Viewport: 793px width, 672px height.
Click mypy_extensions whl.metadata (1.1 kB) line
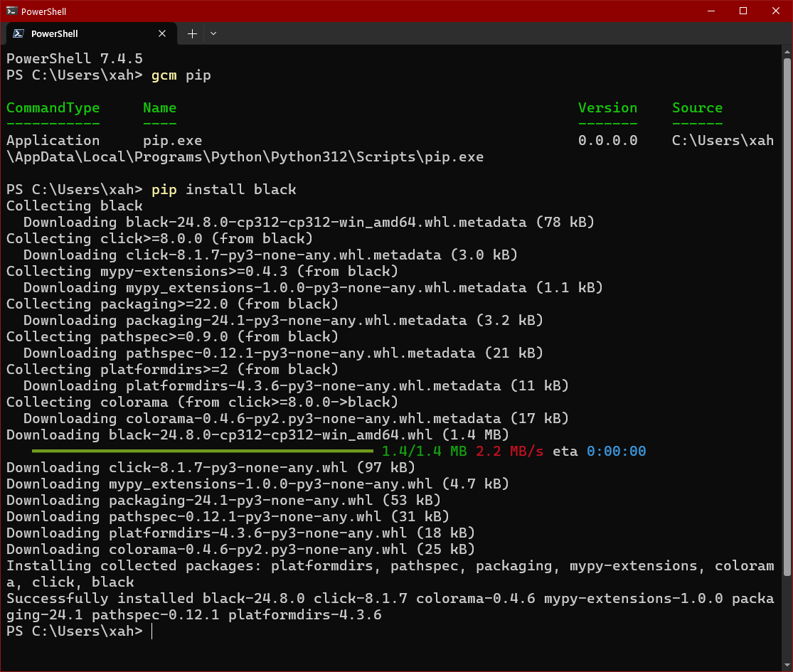coord(313,288)
